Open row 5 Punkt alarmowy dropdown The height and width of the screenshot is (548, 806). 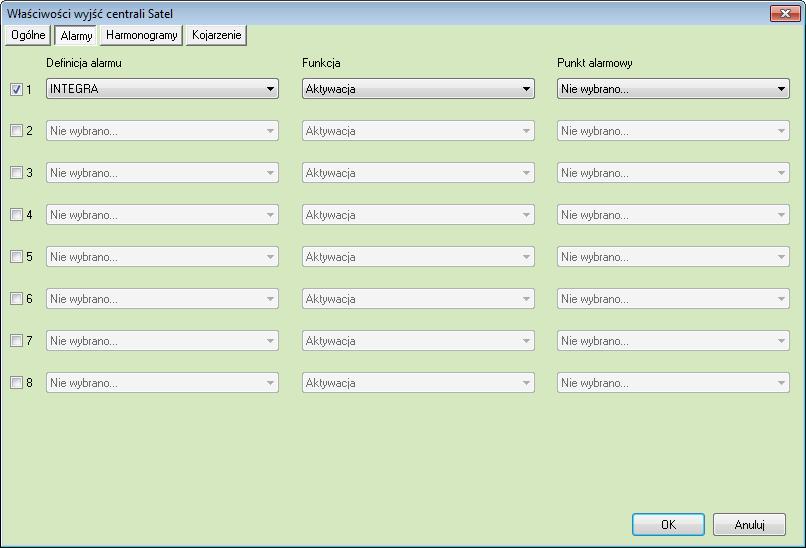(x=673, y=257)
